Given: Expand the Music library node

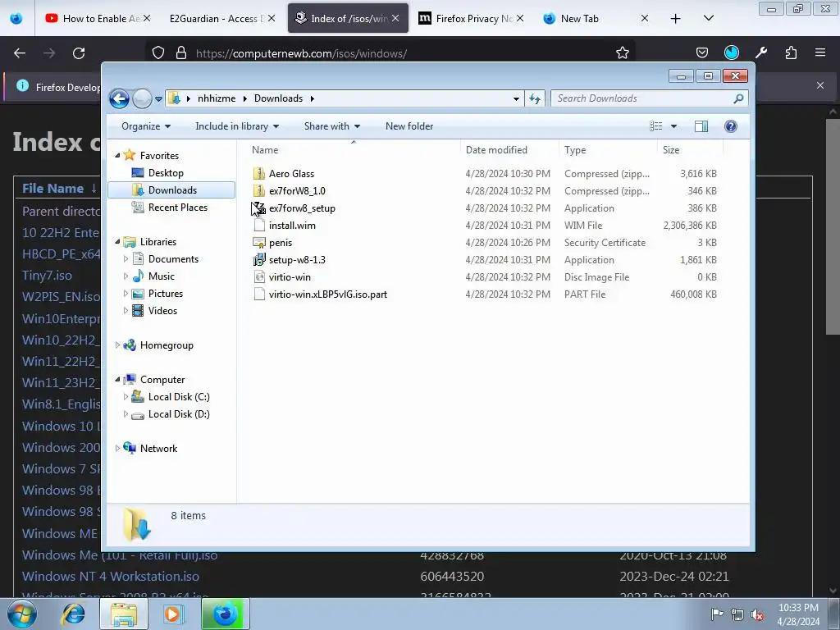Looking at the screenshot, I should 126,276.
